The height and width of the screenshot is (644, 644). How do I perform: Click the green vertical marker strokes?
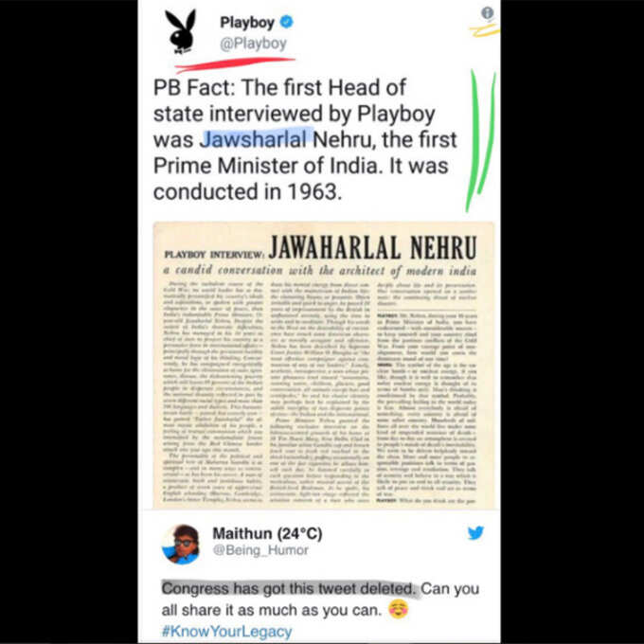click(480, 139)
